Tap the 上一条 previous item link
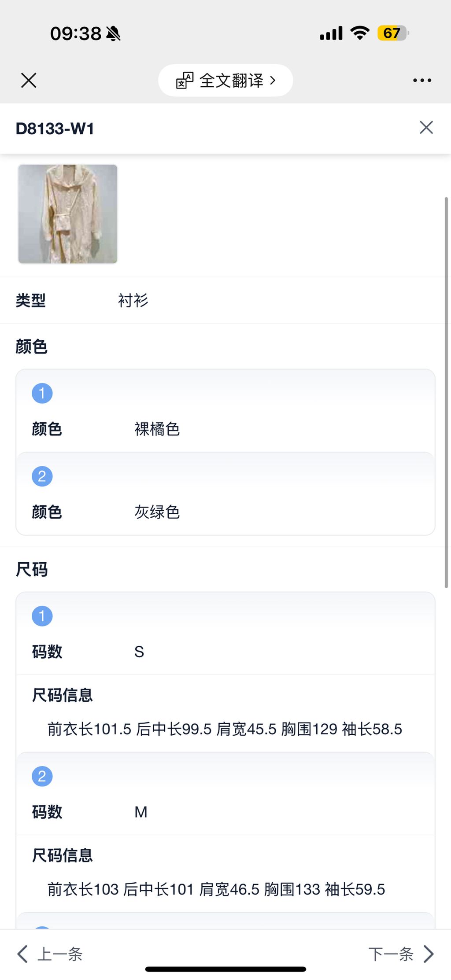451x980 pixels. 60,954
